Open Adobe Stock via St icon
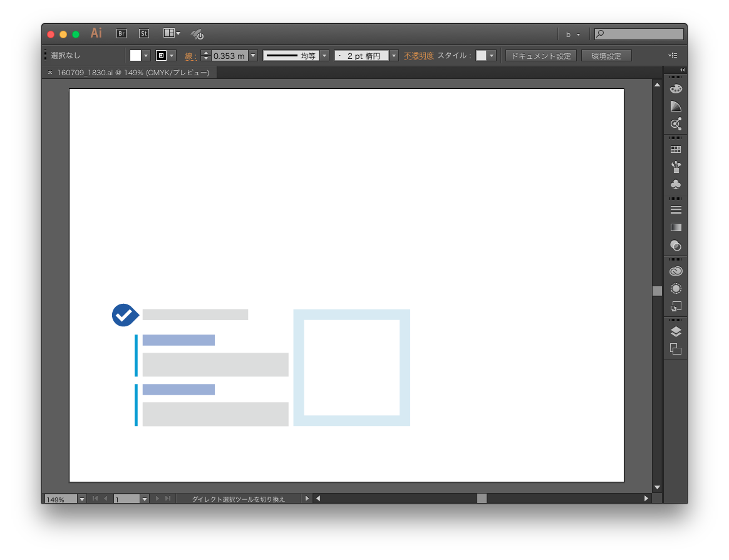This screenshot has width=729, height=560. coord(144,33)
